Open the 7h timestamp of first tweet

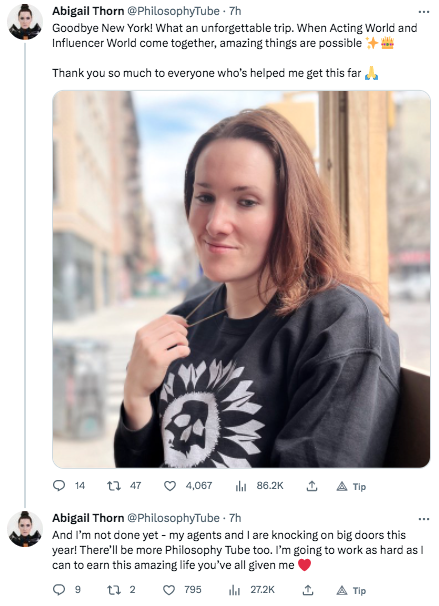pyautogui.click(x=235, y=11)
